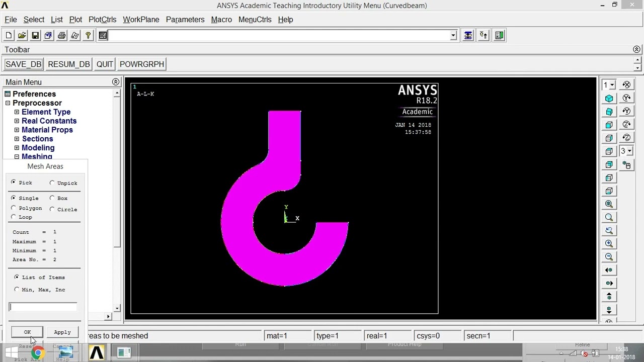
Task: Click the New Analysis icon
Action: click(x=9, y=35)
